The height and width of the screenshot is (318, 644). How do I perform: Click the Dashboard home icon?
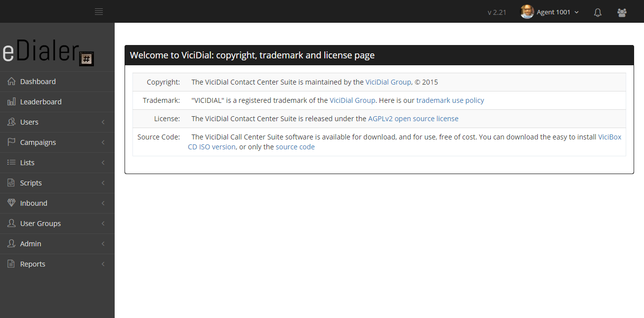(11, 81)
